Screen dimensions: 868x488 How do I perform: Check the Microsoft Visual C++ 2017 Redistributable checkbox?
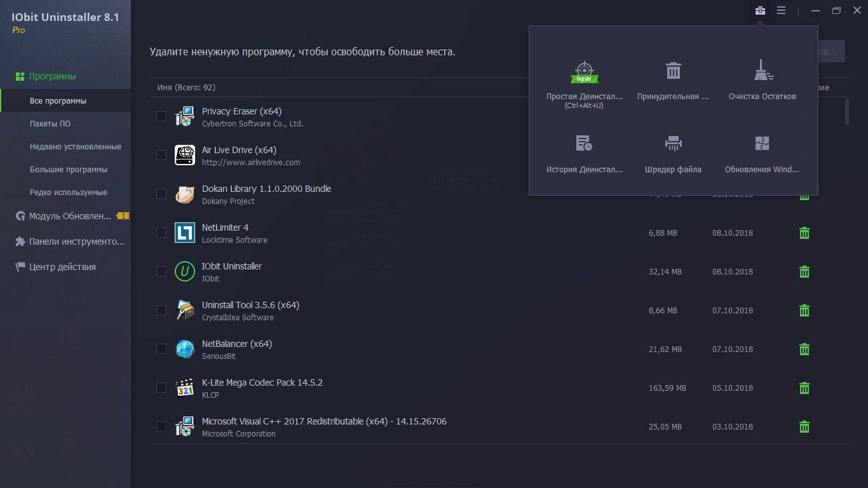click(161, 426)
